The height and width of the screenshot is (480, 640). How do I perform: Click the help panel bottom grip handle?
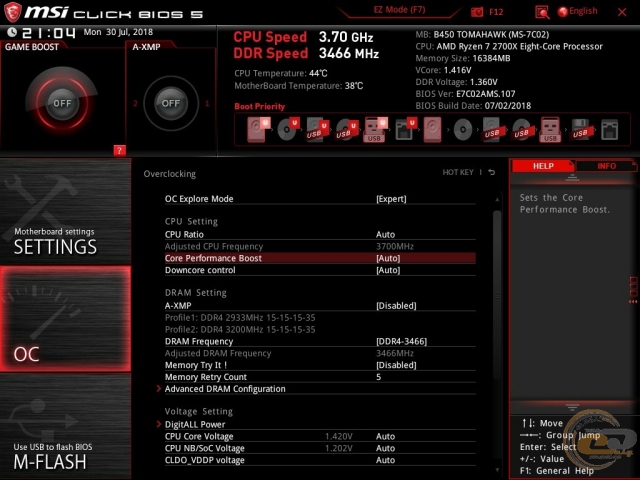(572, 407)
